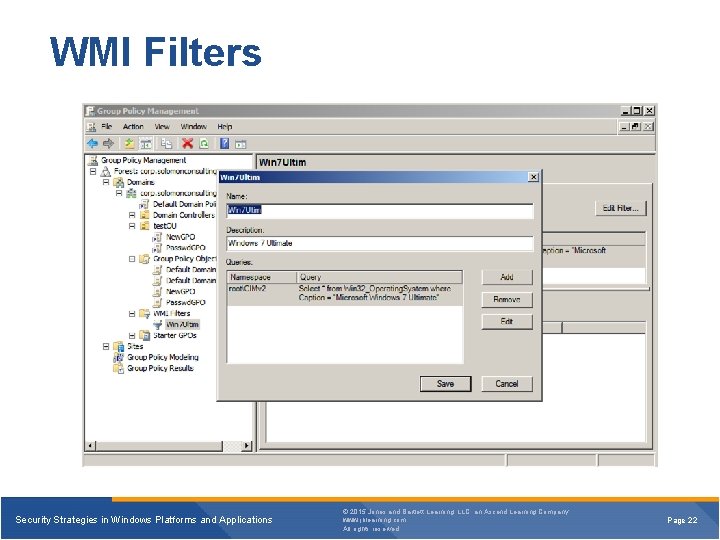Collapse the Domains node
Screen dimensions: 720x540
[106, 182]
